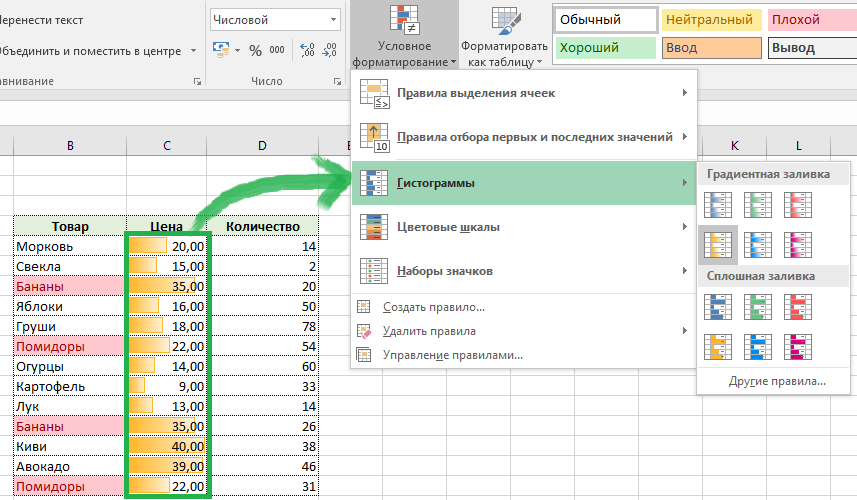Click Другие правила link
The image size is (857, 500).
[777, 381]
